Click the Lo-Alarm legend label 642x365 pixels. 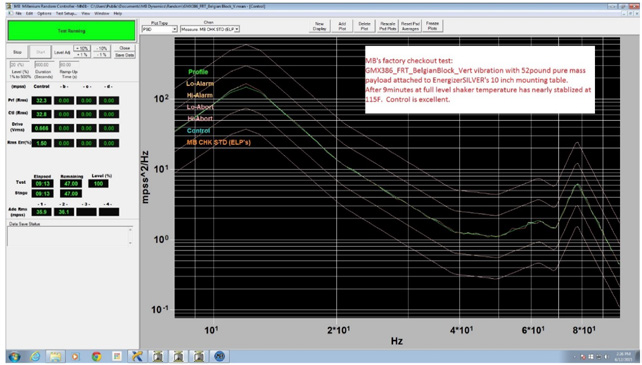(200, 84)
